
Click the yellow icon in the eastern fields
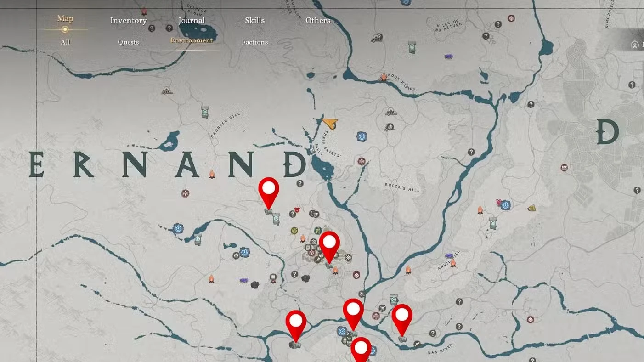pyautogui.click(x=532, y=208)
